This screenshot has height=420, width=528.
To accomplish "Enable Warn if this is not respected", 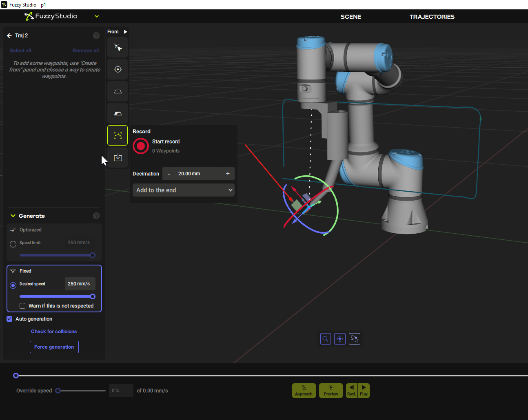I will pos(22,305).
